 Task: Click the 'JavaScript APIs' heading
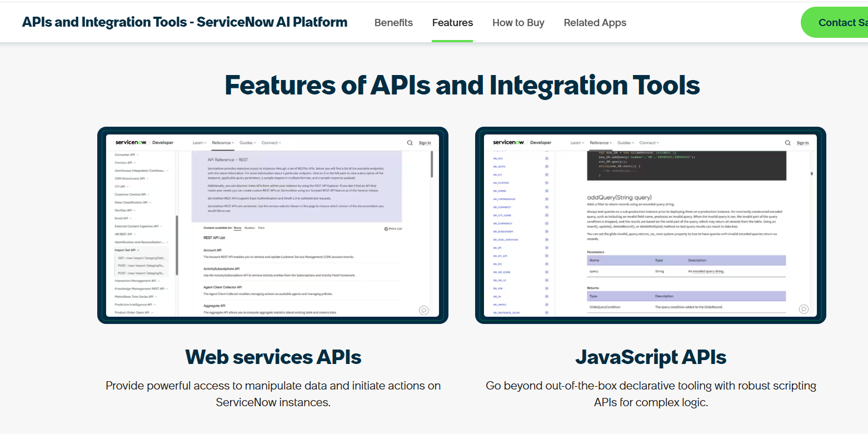point(651,356)
